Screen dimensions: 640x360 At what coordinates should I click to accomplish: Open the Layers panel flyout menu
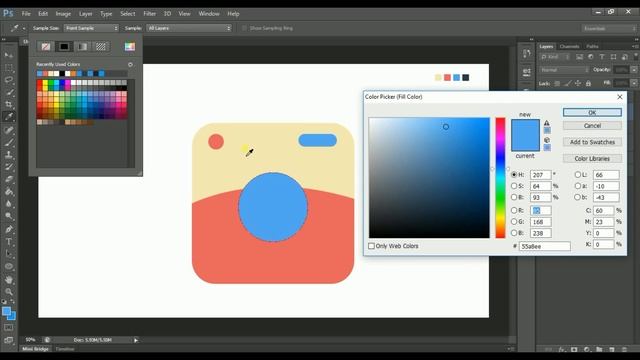pyautogui.click(x=636, y=47)
